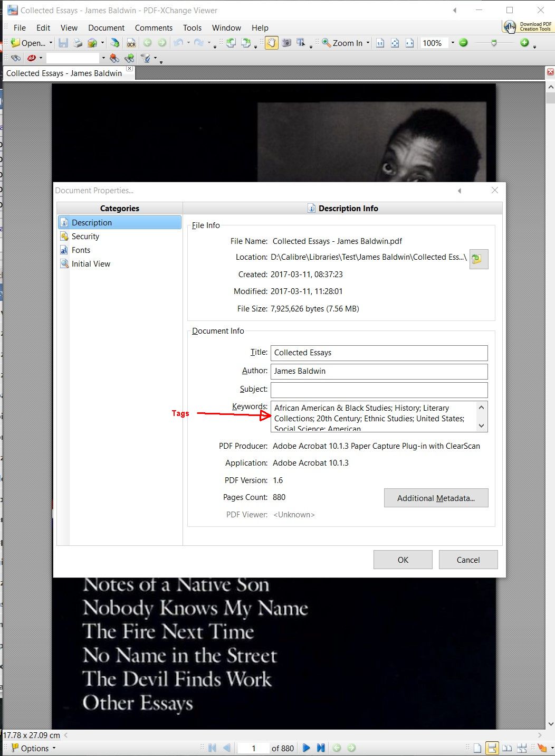Select Collected Essays - James Baldwin tab
Viewport: 555px width, 756px height.
(x=64, y=73)
